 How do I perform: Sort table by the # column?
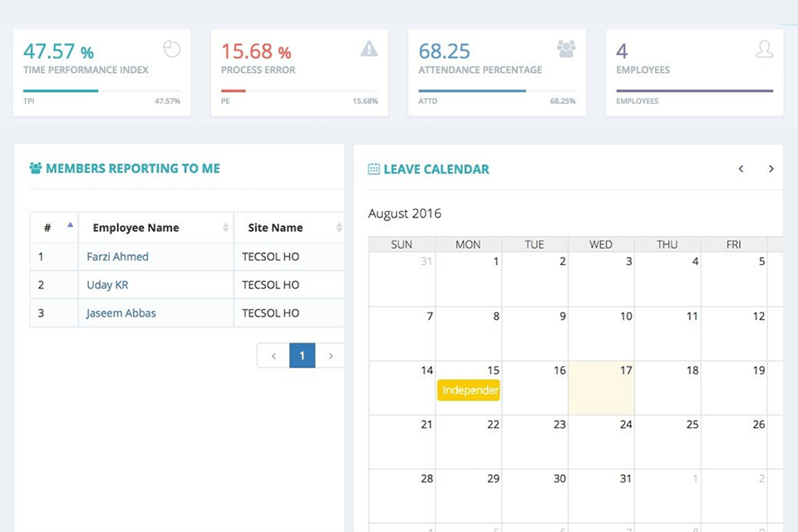click(x=54, y=228)
